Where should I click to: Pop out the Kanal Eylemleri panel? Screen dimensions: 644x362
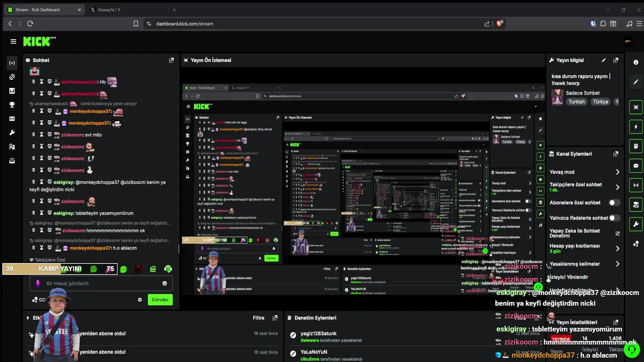(616, 154)
